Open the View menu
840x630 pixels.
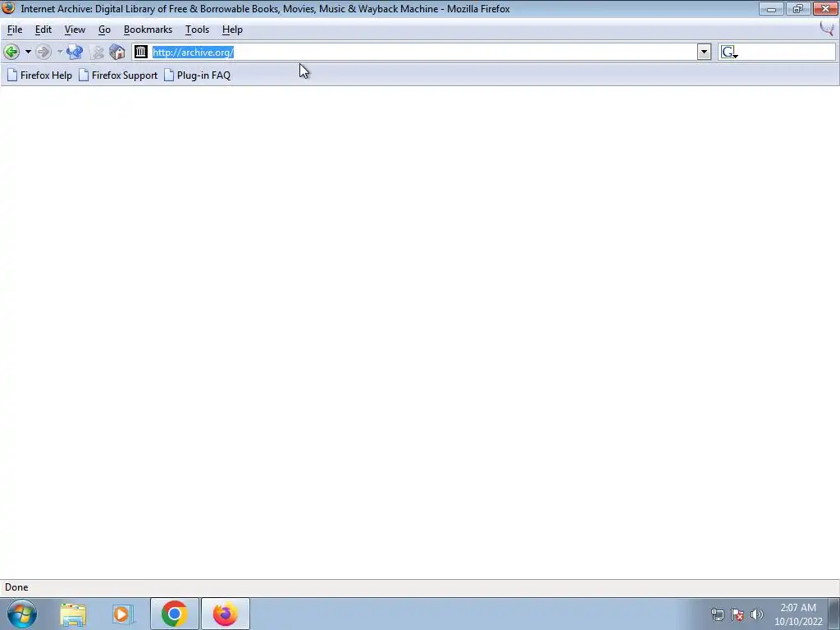click(x=75, y=30)
